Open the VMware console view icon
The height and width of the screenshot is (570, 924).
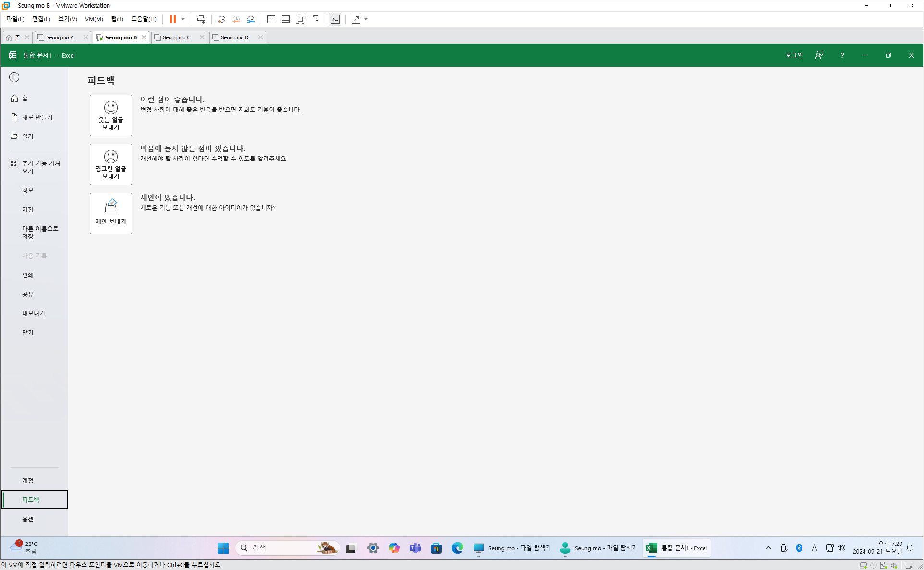point(335,19)
